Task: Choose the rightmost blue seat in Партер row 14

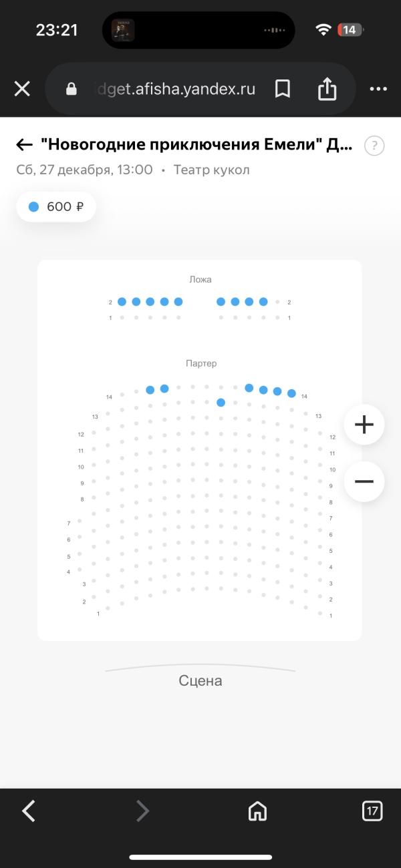Action: click(x=291, y=393)
